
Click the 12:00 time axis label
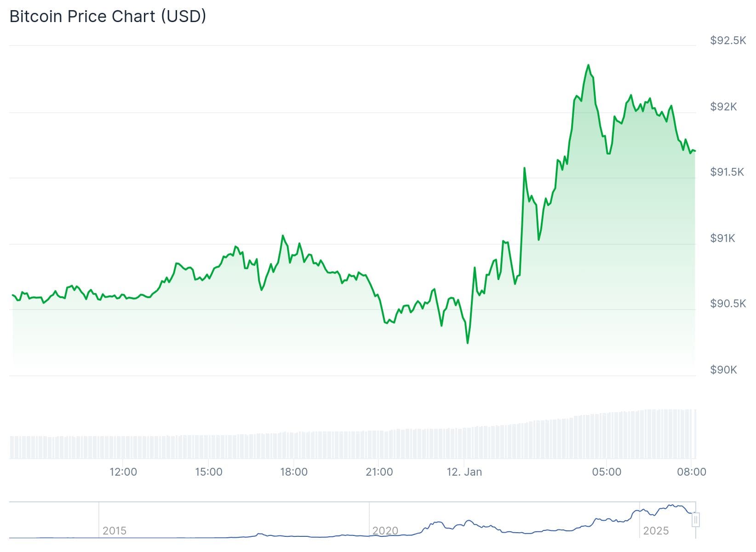[123, 472]
